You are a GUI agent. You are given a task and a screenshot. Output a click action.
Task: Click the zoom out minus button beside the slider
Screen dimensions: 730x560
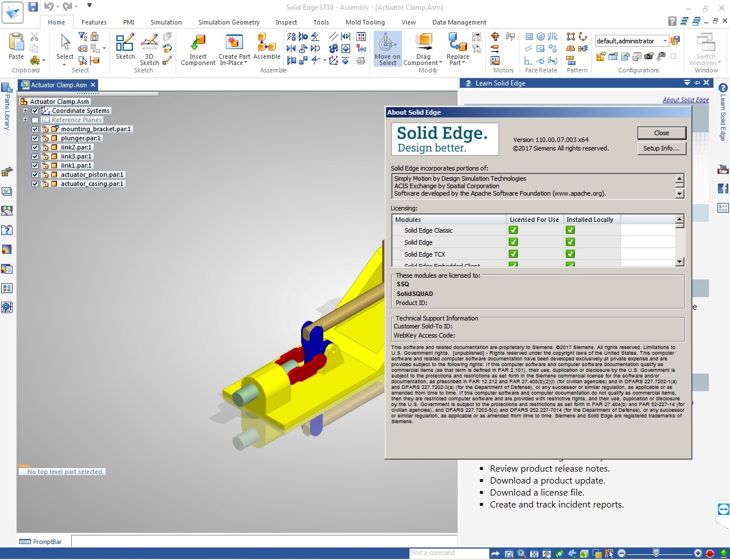(622, 553)
